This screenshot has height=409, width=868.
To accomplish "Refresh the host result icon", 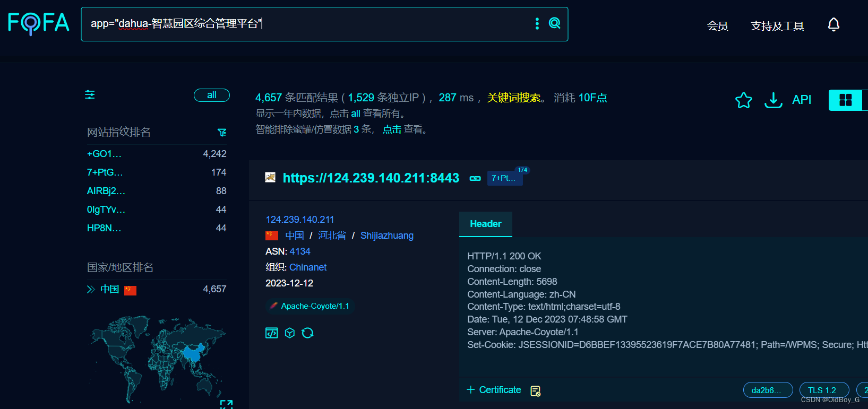I will tap(307, 333).
